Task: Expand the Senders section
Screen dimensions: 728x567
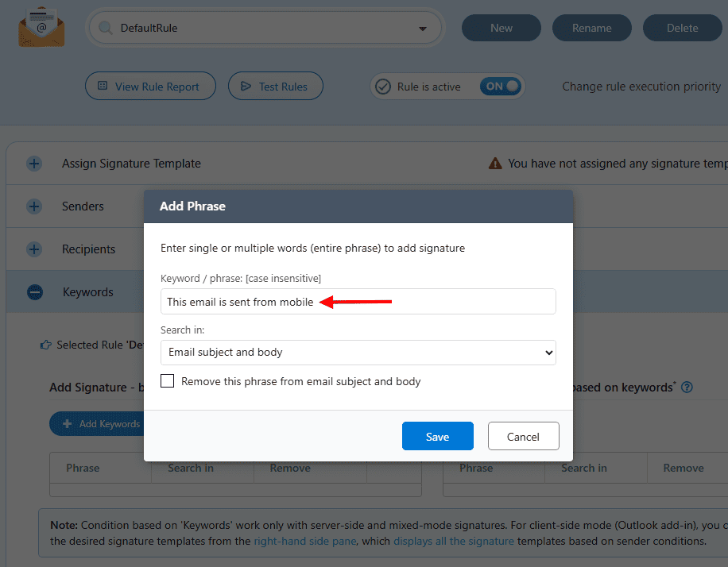Action: tap(34, 206)
